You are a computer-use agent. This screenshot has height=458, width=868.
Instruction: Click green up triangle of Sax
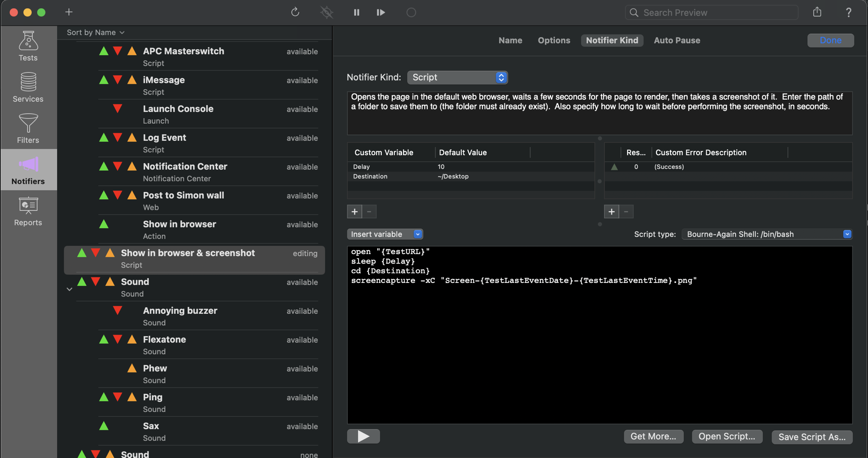coord(104,426)
